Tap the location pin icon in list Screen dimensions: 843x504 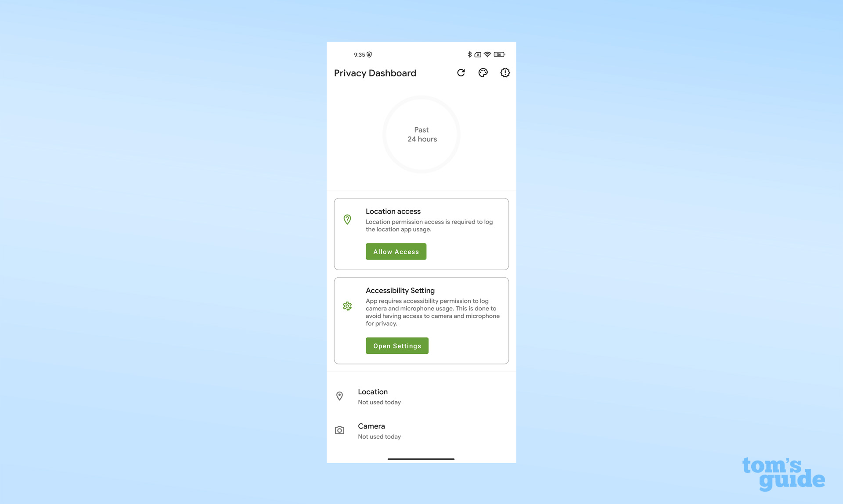click(x=339, y=396)
